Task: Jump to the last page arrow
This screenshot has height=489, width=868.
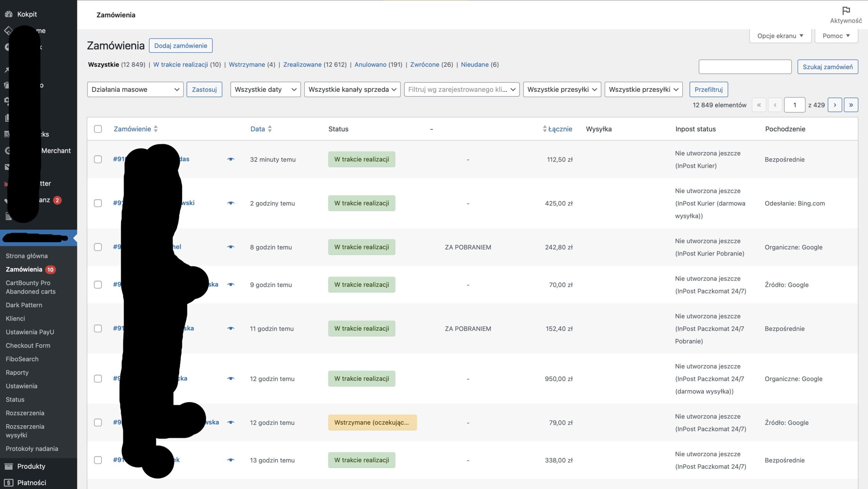Action: coord(851,105)
